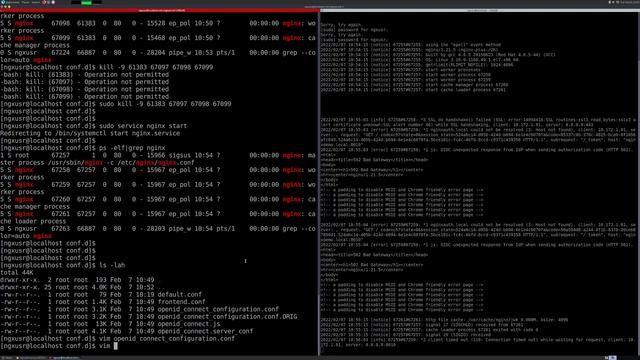
Task: Click the ngxusr grep row with PID 67224
Action: click(158, 53)
